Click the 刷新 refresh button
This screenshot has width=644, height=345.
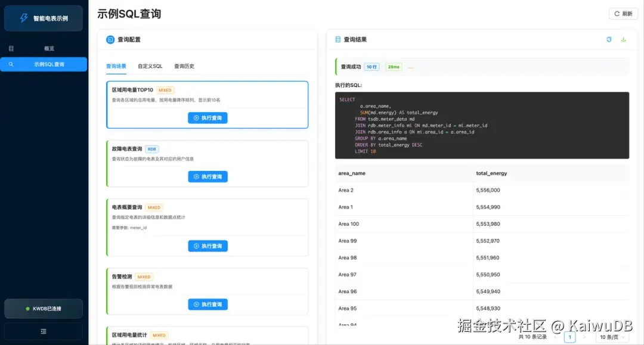(x=623, y=14)
